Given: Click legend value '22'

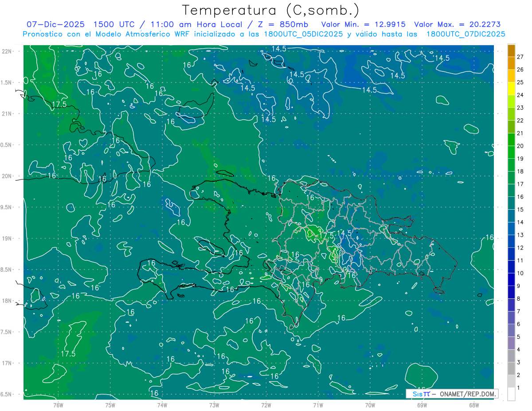Looking at the screenshot, I should click(x=520, y=120).
